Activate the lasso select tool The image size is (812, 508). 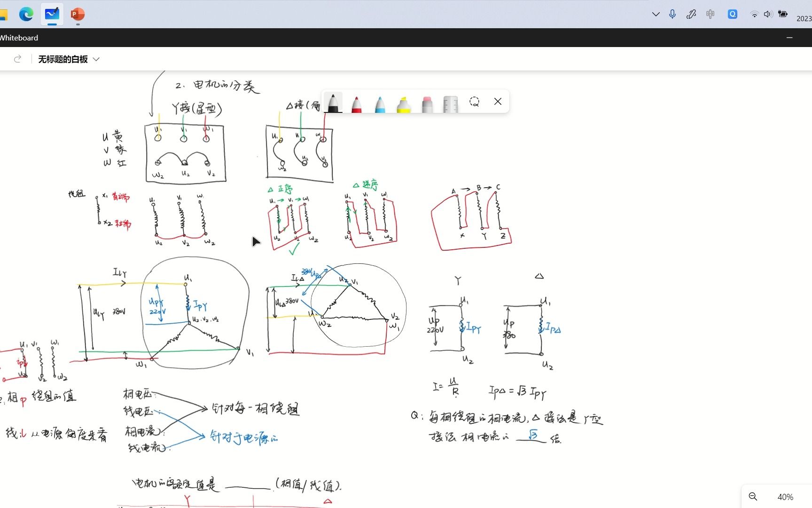[475, 102]
